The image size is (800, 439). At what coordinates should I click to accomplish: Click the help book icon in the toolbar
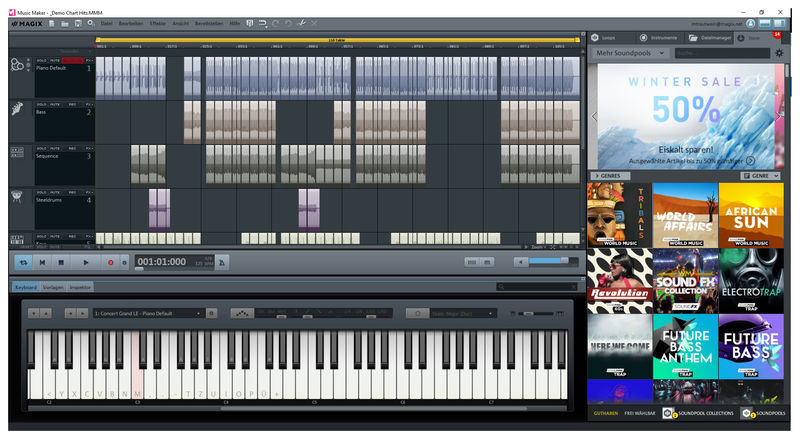pos(249,23)
